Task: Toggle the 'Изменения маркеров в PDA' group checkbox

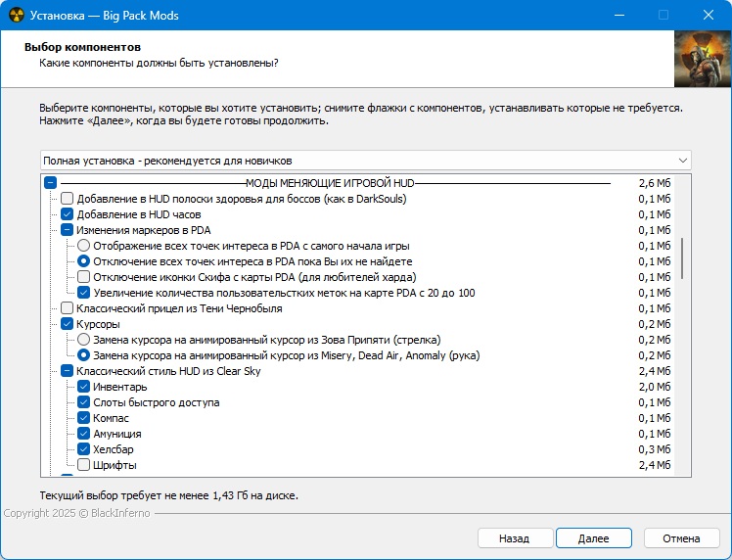Action: tap(68, 230)
